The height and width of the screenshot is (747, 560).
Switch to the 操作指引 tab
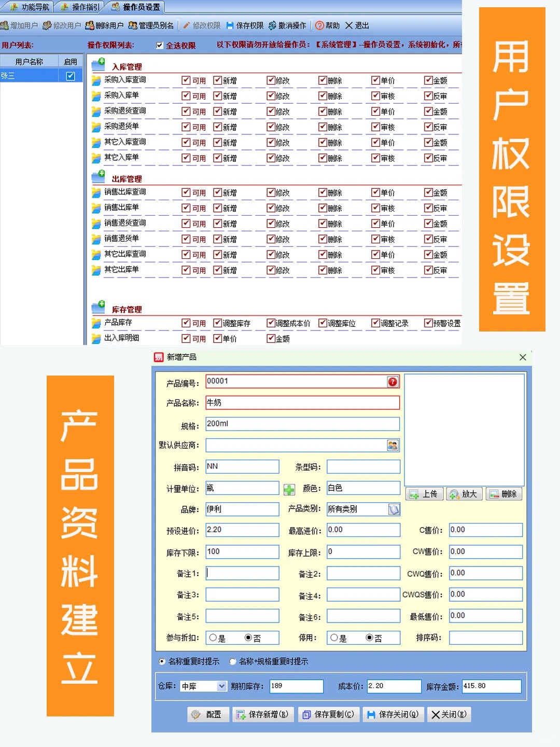(80, 7)
